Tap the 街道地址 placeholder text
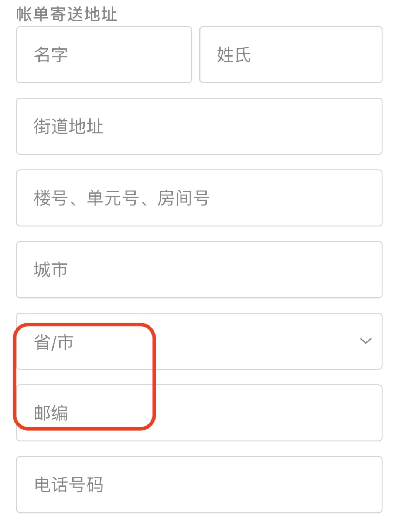This screenshot has width=399, height=532. pos(68,126)
